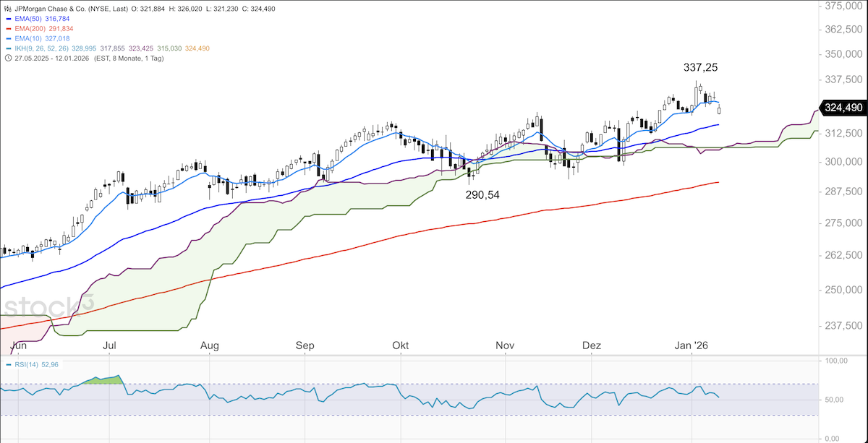Click the light blue EMA(10) line marker
The image size is (868, 443).
[x=8, y=38]
